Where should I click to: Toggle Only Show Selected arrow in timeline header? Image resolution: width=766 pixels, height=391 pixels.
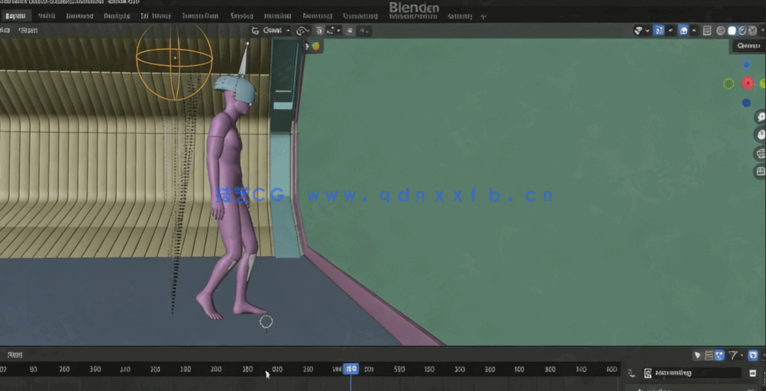click(x=698, y=355)
